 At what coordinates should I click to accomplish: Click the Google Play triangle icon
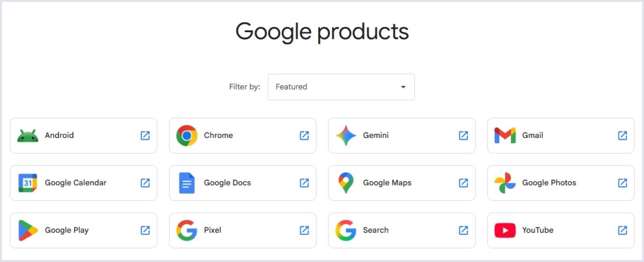coord(28,230)
